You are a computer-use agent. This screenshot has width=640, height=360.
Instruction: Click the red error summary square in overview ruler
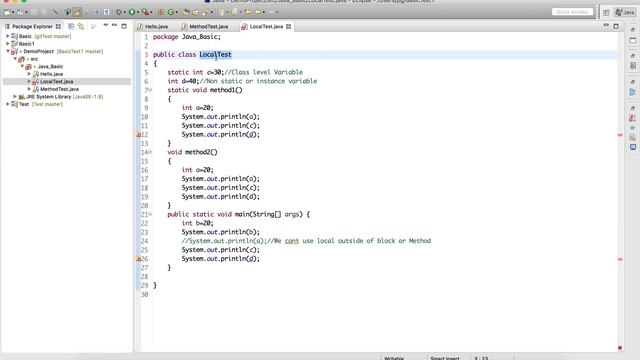[x=620, y=348]
